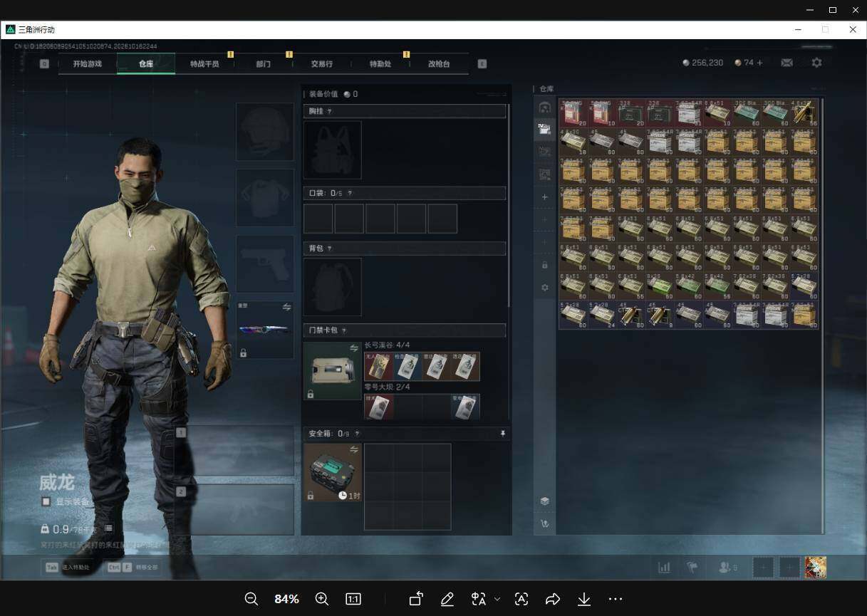This screenshot has height=616, width=867.
Task: Open the stash sidebar settings gear
Action: click(545, 288)
